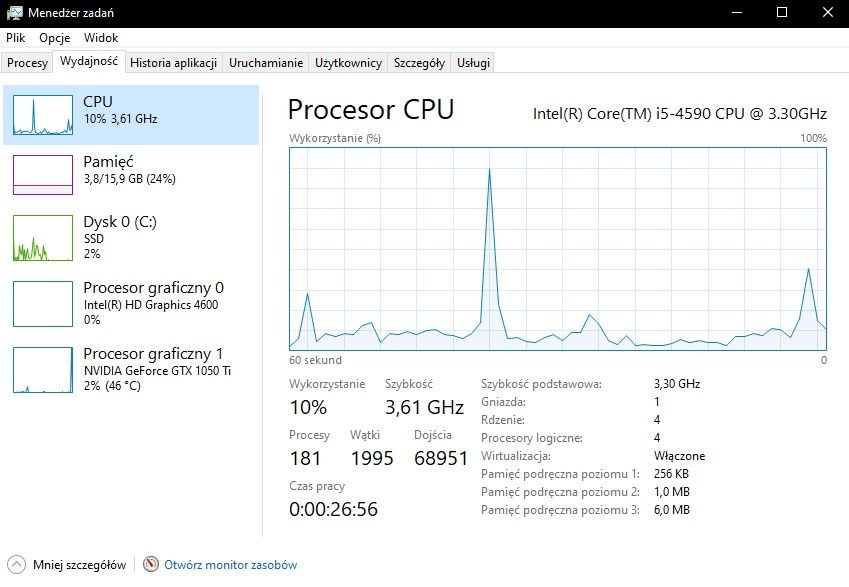Switch to the Szczegóły tab
The height and width of the screenshot is (587, 849).
click(419, 62)
